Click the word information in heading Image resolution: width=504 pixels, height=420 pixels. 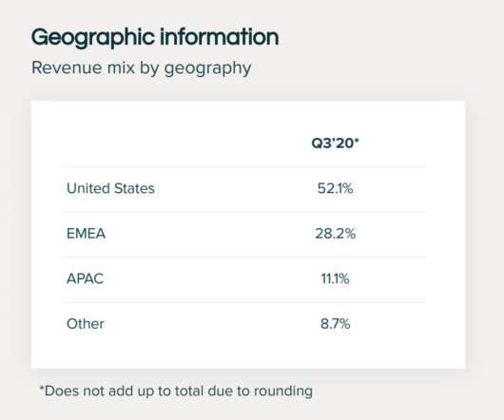[x=220, y=37]
